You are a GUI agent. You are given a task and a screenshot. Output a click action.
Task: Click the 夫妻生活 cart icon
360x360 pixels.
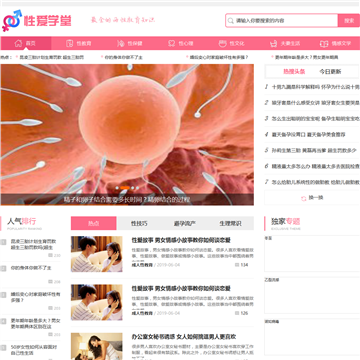coord(274,43)
